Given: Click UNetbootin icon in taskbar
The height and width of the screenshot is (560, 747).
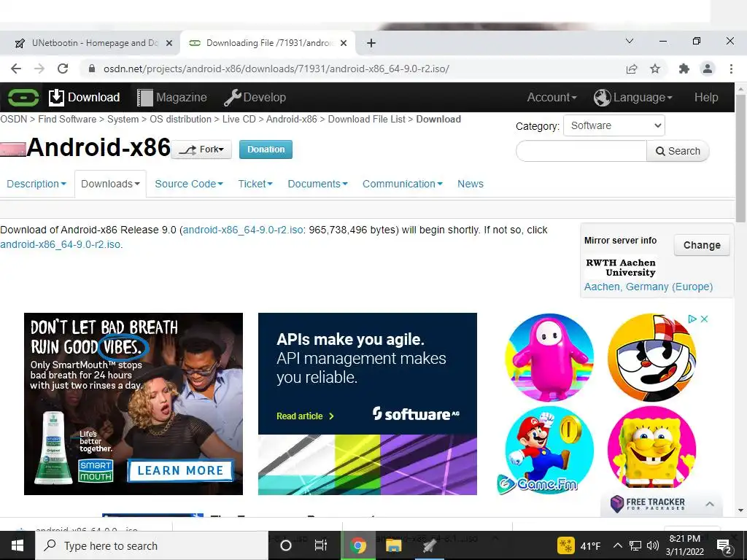Looking at the screenshot, I should [429, 545].
